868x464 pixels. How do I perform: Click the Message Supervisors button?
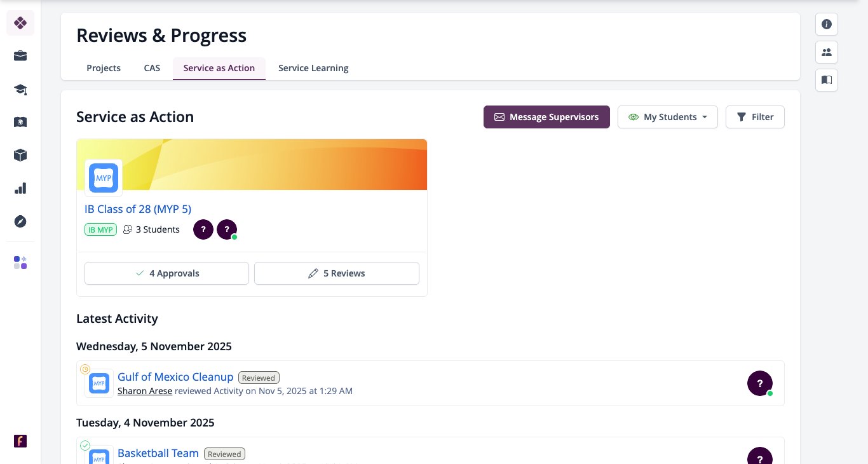pyautogui.click(x=546, y=117)
